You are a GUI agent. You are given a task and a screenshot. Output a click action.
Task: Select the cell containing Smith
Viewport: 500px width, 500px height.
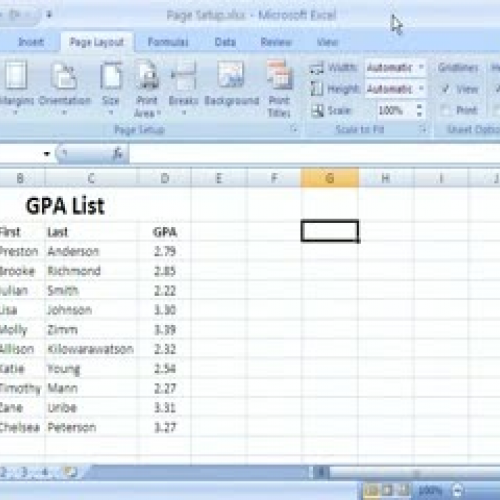91,290
